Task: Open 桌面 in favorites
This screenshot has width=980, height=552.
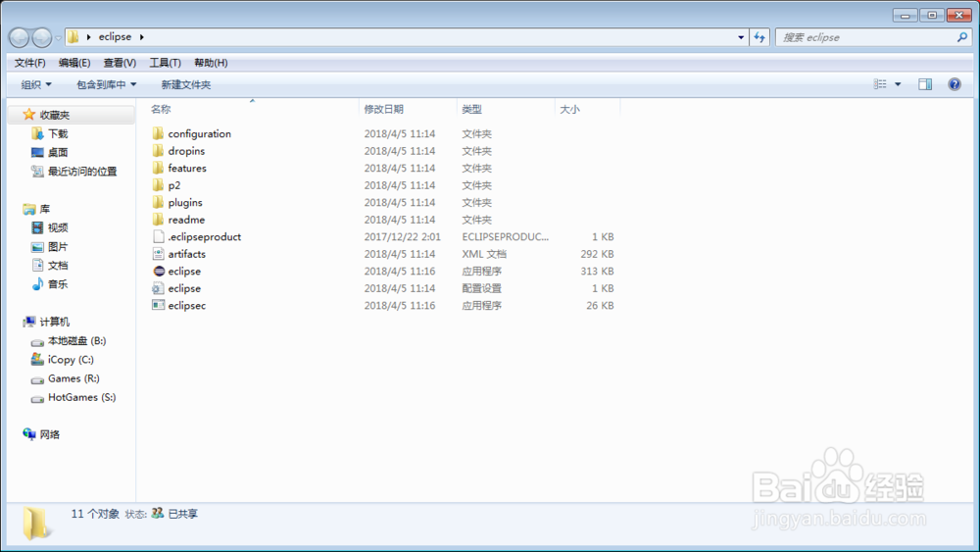Action: coord(58,153)
